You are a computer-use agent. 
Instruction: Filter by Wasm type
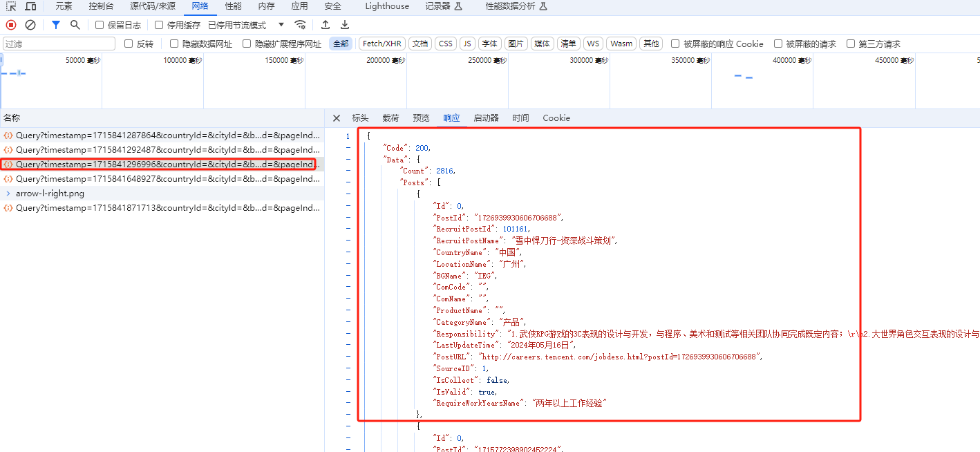pyautogui.click(x=621, y=44)
